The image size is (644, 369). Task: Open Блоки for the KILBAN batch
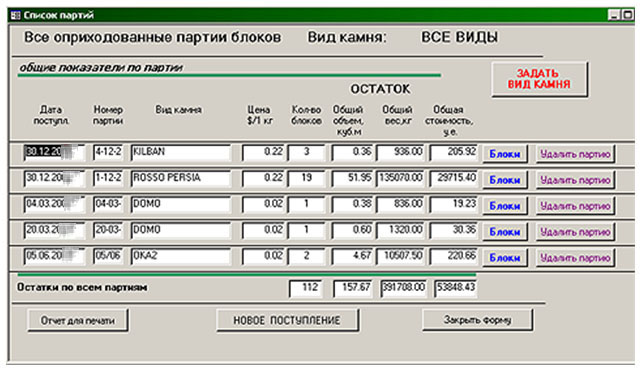click(x=505, y=154)
